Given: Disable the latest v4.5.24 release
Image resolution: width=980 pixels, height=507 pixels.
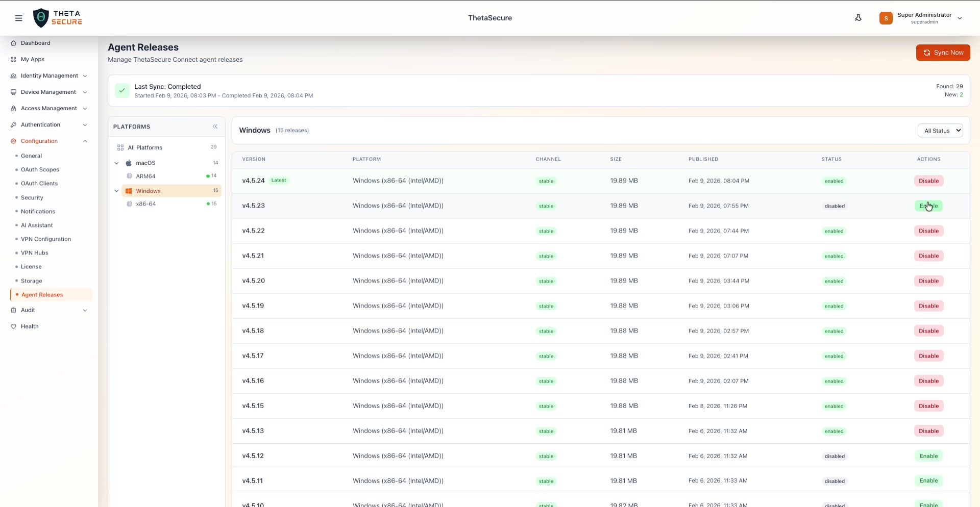Looking at the screenshot, I should click(928, 181).
